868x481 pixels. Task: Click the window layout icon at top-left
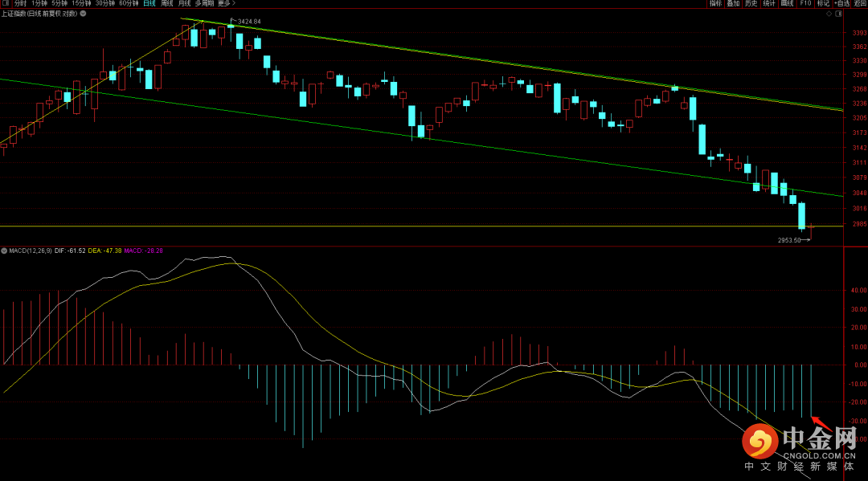tap(6, 3)
